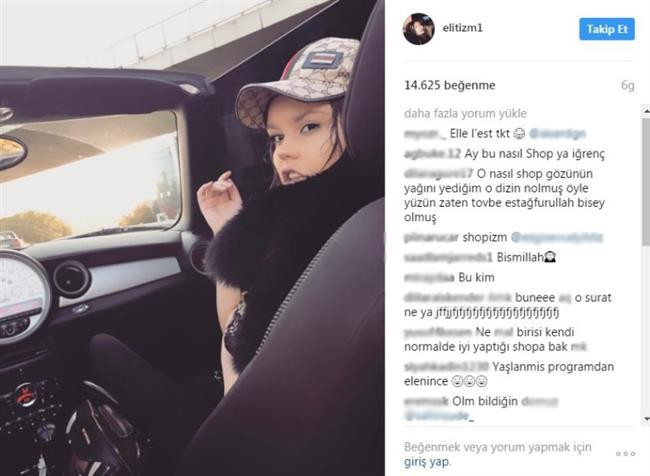Open the commenter name before Bu kim
This screenshot has width=650, height=476.
(x=429, y=277)
